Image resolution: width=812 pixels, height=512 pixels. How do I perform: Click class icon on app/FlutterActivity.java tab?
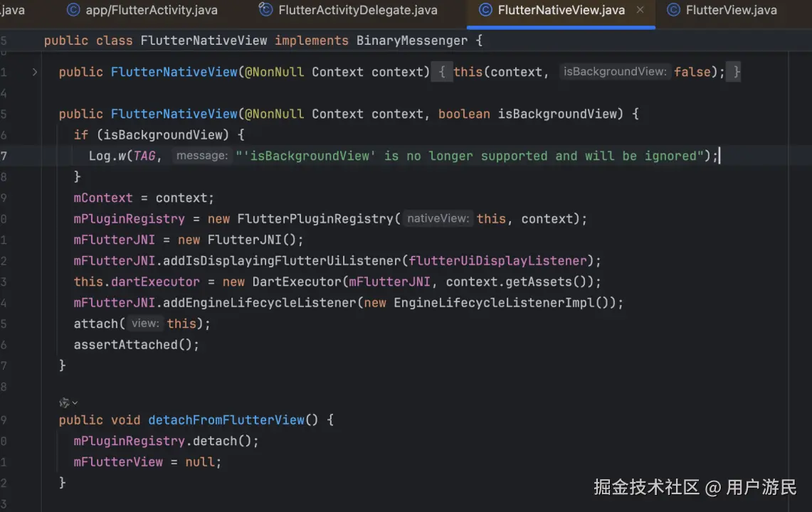coord(73,10)
